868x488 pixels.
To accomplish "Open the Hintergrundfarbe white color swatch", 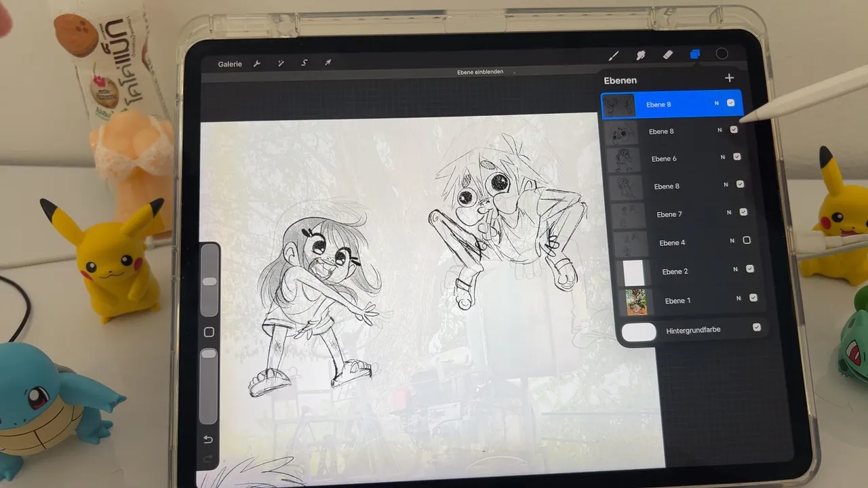I will 639,331.
